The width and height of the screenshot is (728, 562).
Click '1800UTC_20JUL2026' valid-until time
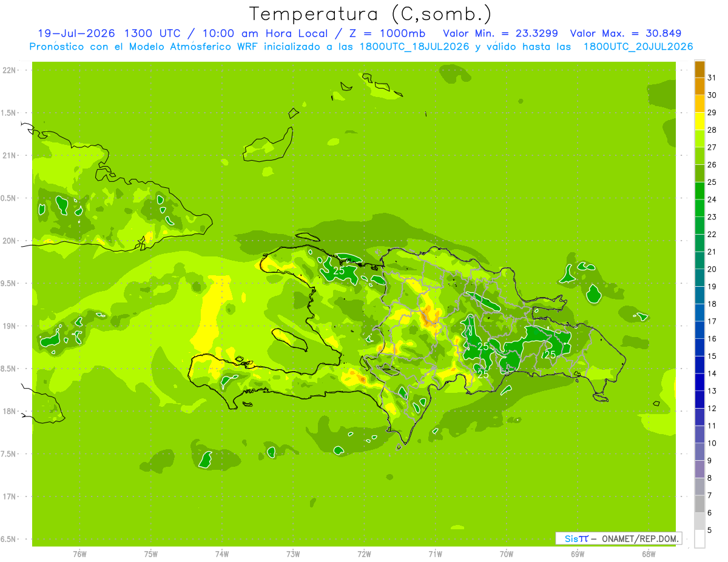click(638, 47)
